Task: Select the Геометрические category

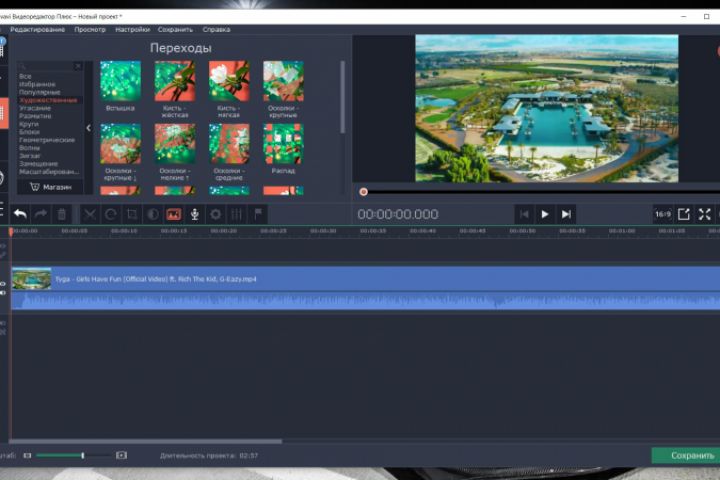Action: 47,140
